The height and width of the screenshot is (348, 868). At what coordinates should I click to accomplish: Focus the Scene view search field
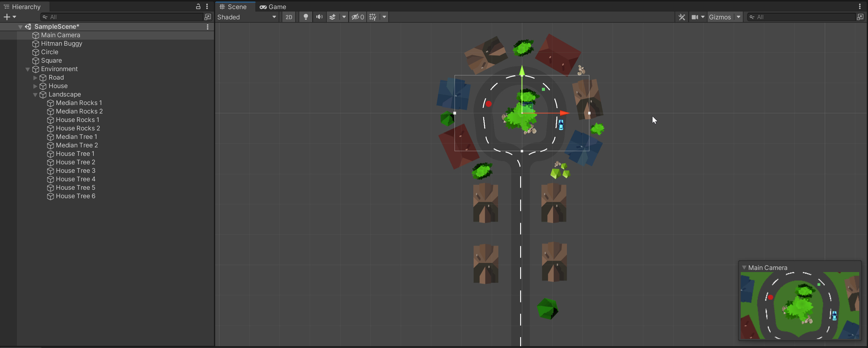coord(802,17)
